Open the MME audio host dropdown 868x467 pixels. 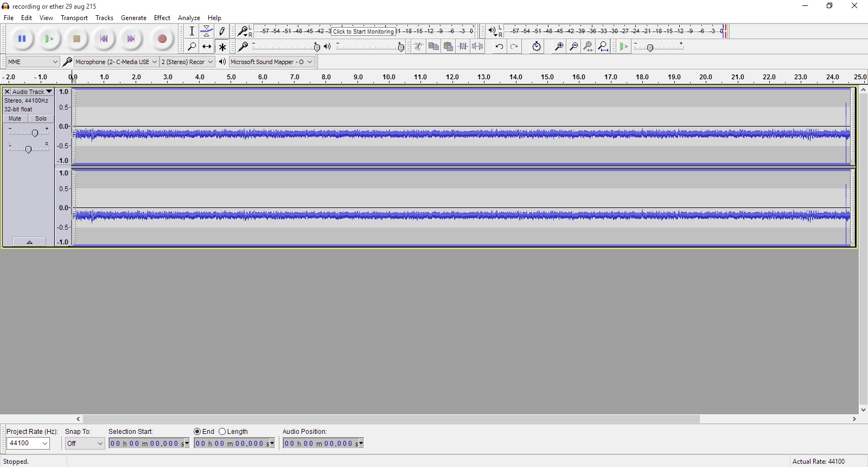pyautogui.click(x=33, y=62)
